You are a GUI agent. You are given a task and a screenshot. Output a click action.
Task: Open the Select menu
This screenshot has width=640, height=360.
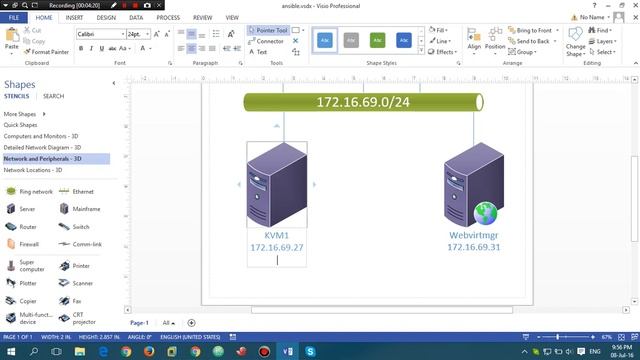[602, 52]
